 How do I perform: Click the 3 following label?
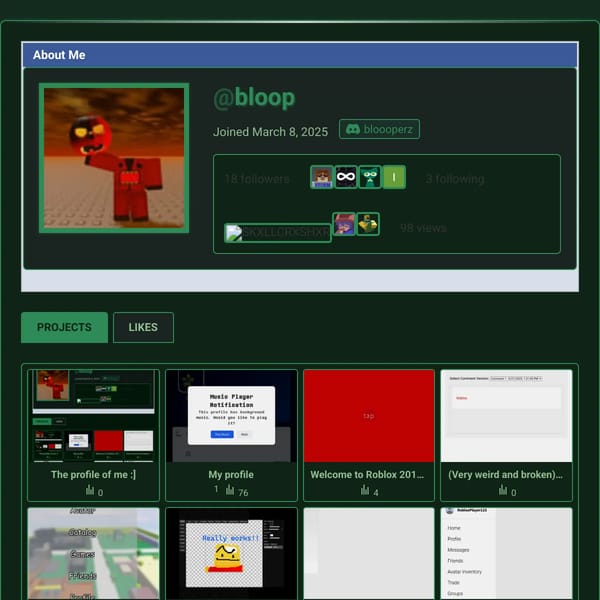tap(455, 179)
